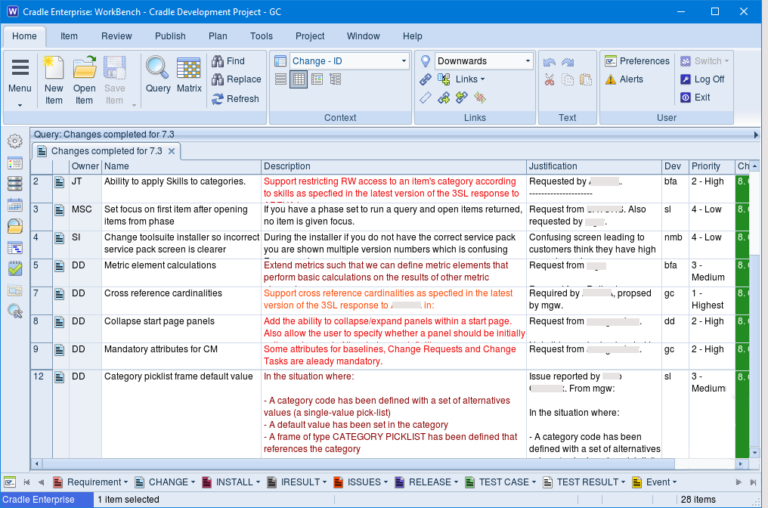The image size is (768, 508).
Task: Click the Replace tool
Action: 237,79
